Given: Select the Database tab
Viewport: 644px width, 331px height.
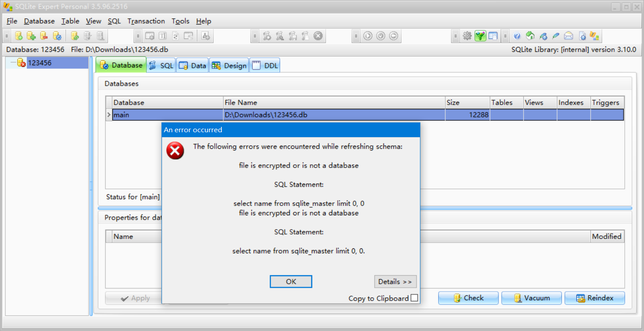Looking at the screenshot, I should (x=121, y=65).
